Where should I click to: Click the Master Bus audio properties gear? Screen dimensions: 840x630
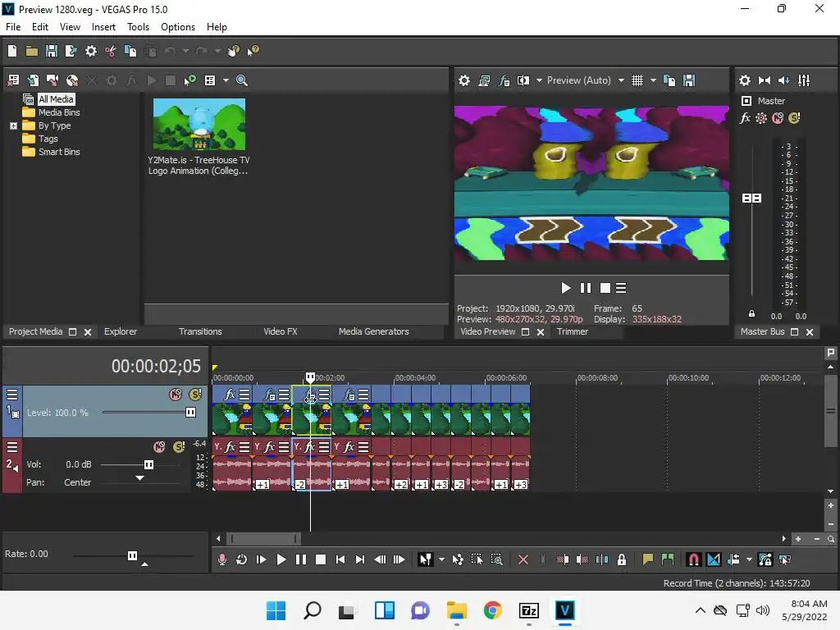click(x=745, y=80)
